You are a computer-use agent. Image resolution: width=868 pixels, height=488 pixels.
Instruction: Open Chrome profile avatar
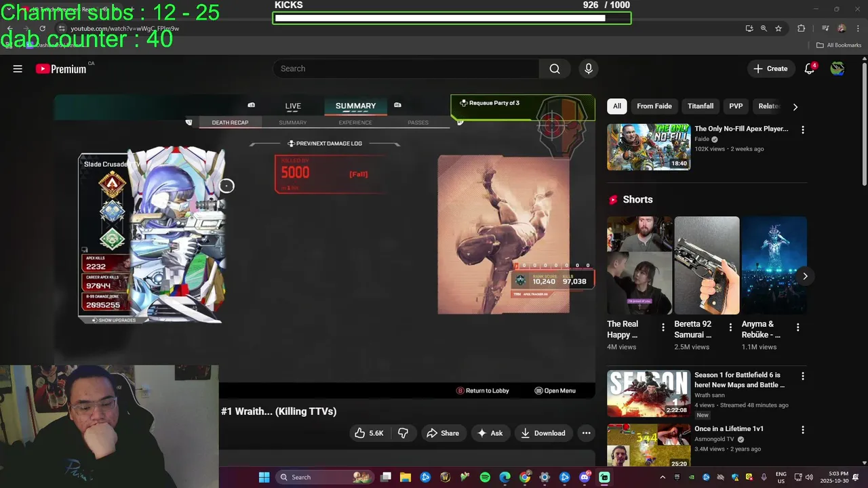click(x=842, y=28)
